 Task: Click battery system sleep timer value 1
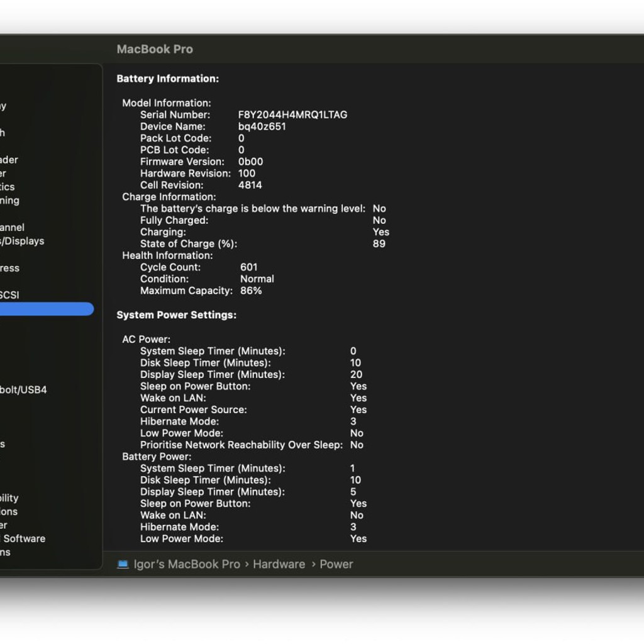coord(352,468)
